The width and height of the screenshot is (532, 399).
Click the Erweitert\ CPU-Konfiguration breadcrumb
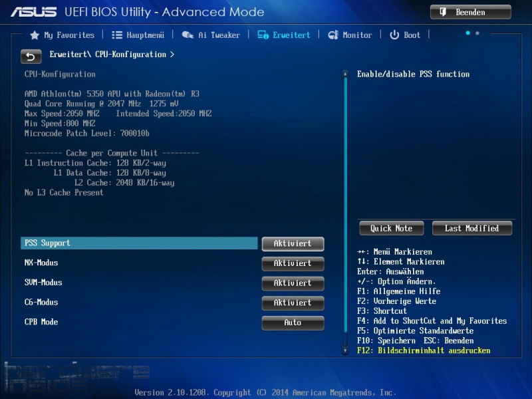tap(112, 55)
